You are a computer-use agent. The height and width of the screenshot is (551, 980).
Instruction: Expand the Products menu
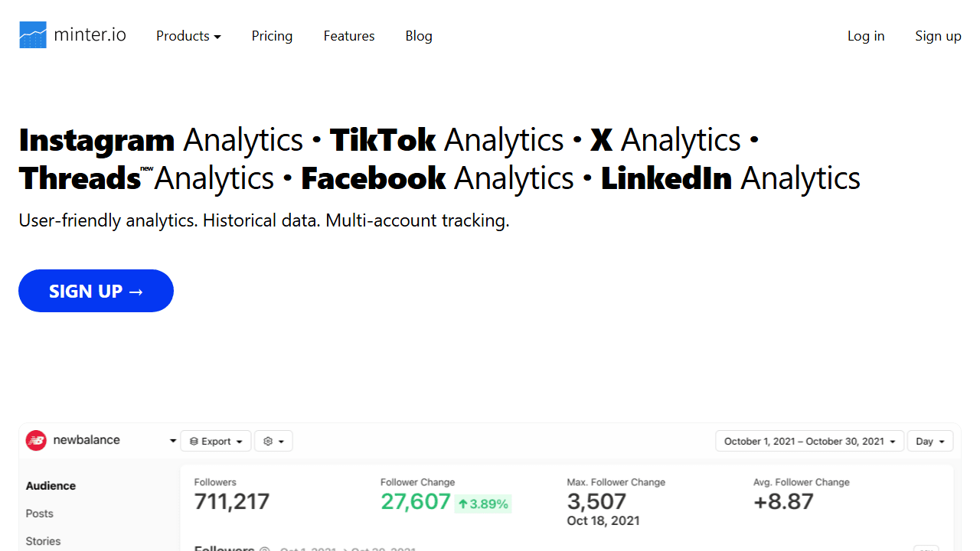tap(188, 36)
